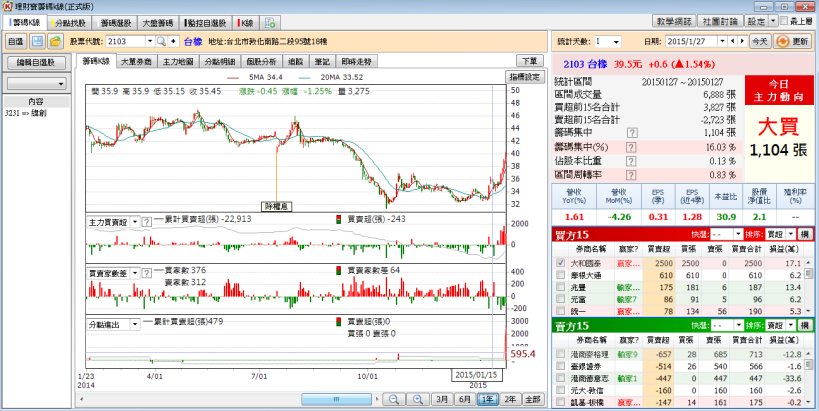Go to the next date arrow
The width and height of the screenshot is (819, 411).
(741, 41)
